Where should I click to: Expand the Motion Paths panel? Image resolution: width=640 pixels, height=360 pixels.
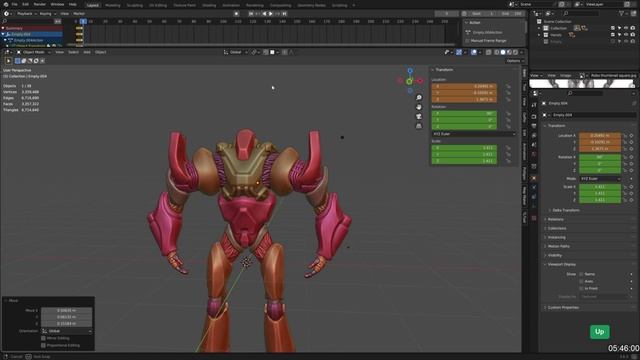(x=558, y=246)
